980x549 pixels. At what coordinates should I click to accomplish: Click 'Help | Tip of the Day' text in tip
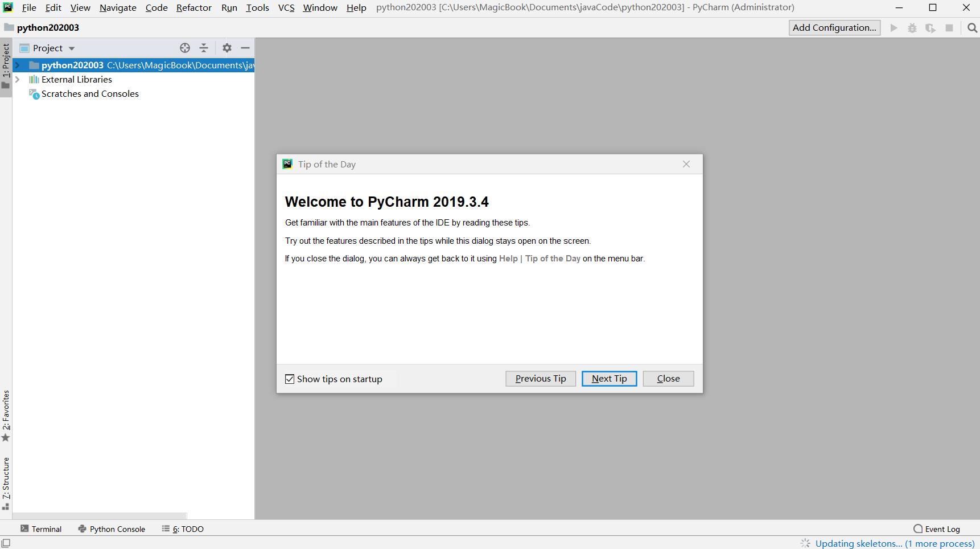540,259
